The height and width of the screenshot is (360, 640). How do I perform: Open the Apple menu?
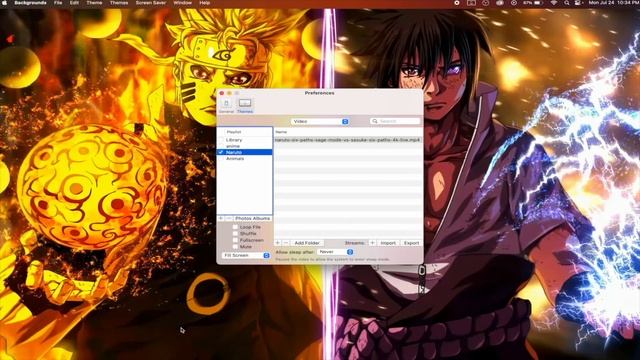(x=4, y=3)
